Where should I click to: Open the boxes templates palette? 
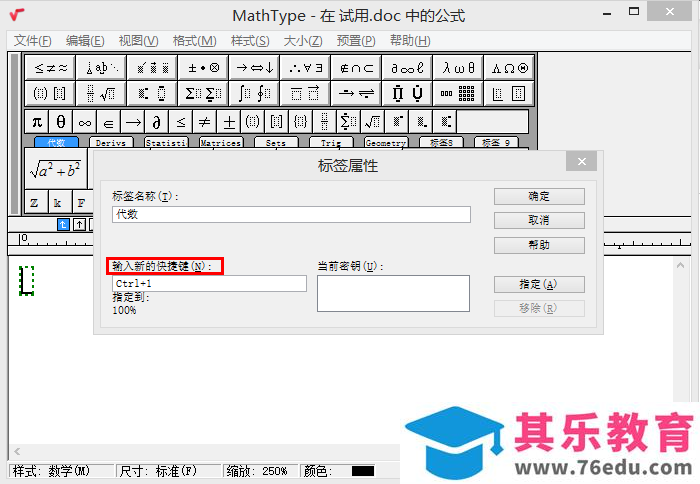tap(509, 93)
